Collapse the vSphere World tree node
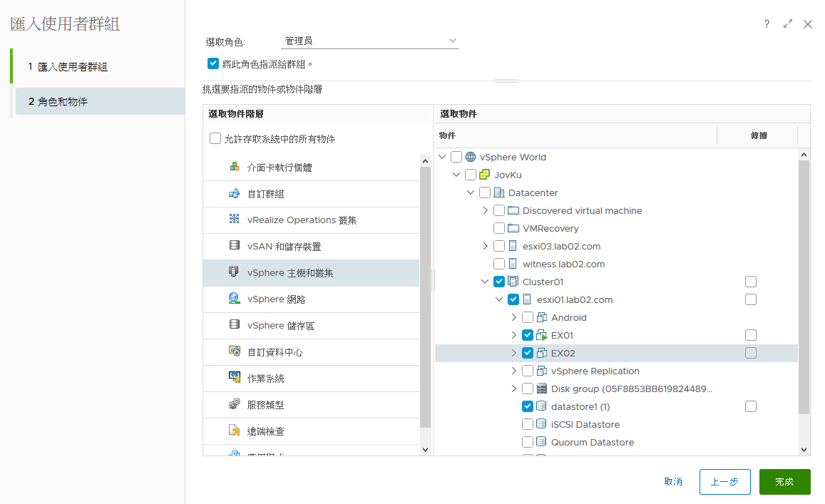This screenshot has height=504, width=825. tap(442, 157)
